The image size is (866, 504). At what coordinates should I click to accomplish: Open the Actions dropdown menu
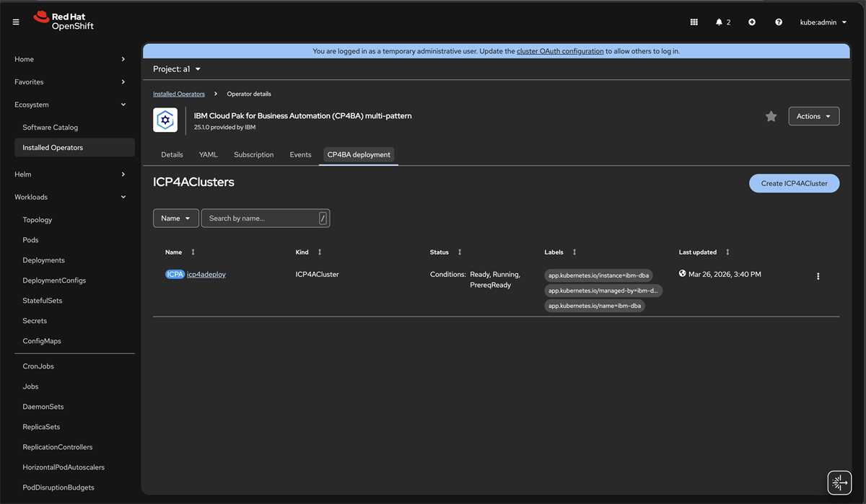[813, 116]
